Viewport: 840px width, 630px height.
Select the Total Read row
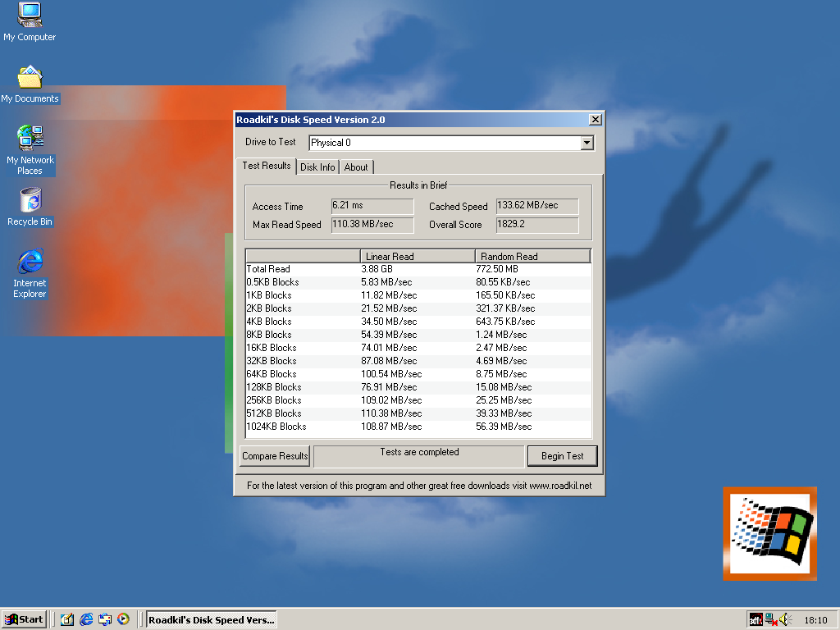click(x=418, y=269)
